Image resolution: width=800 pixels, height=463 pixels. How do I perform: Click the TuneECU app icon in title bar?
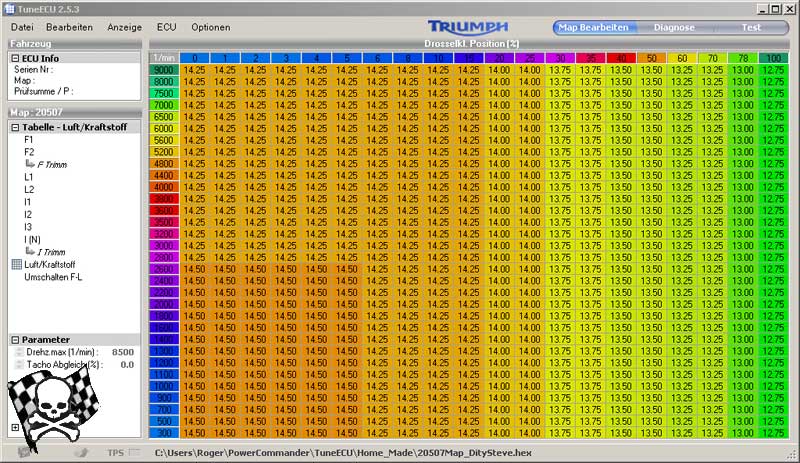pos(9,9)
